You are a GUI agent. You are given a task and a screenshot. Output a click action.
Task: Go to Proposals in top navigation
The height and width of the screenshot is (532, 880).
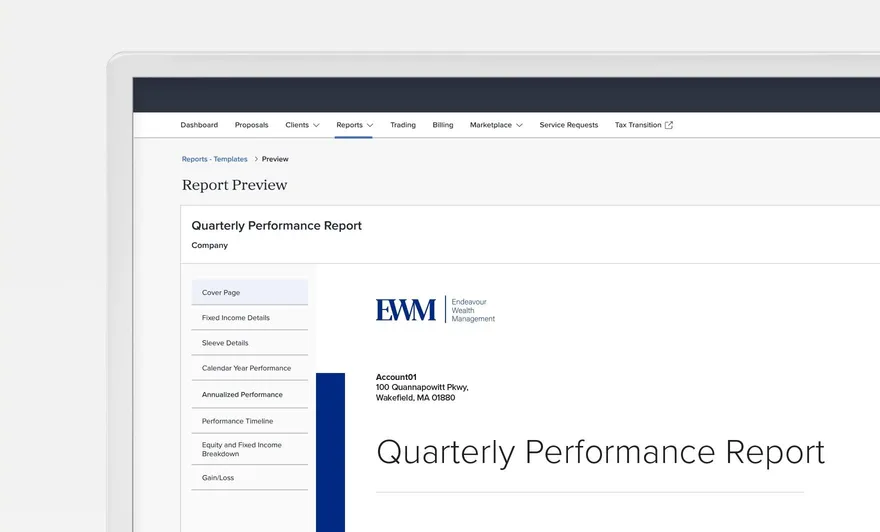click(251, 125)
